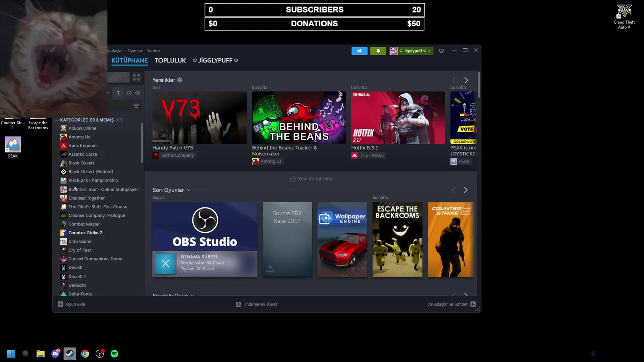Select Chained Together in the list
This screenshot has width=644, height=362.
pos(87,198)
